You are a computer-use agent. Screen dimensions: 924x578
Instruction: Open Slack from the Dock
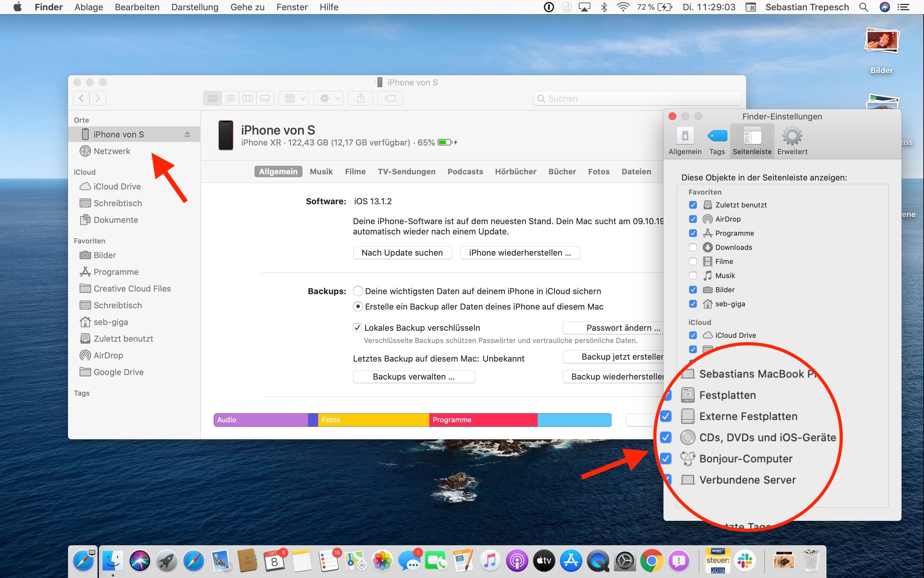tap(745, 561)
